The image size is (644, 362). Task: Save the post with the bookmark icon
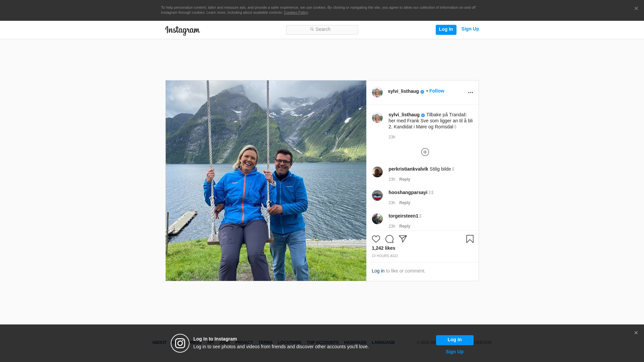[470, 239]
